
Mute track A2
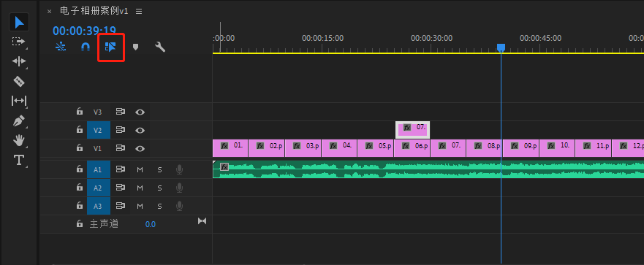[x=140, y=188]
